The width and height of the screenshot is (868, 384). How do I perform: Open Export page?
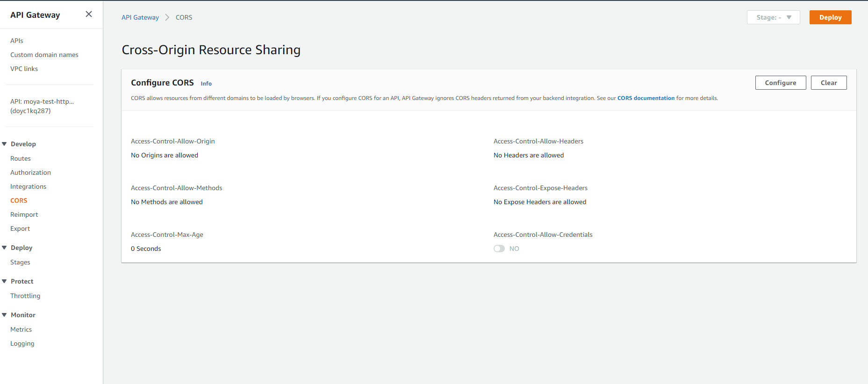click(20, 228)
